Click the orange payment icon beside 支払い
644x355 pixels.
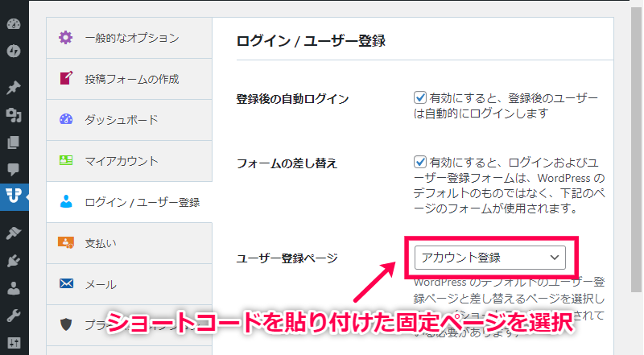[x=66, y=242]
